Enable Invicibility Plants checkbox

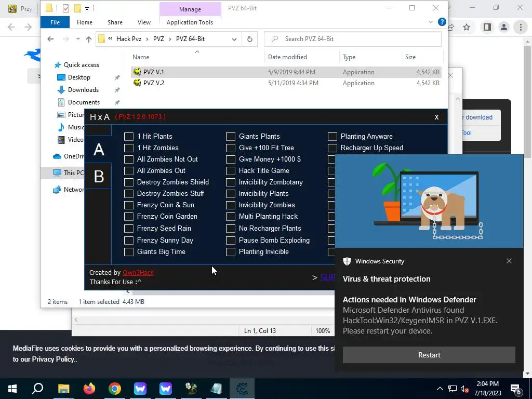230,194
